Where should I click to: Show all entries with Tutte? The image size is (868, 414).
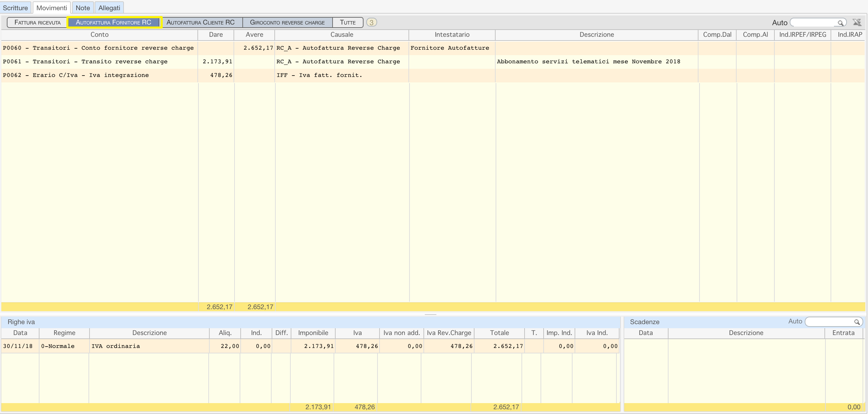tap(348, 22)
